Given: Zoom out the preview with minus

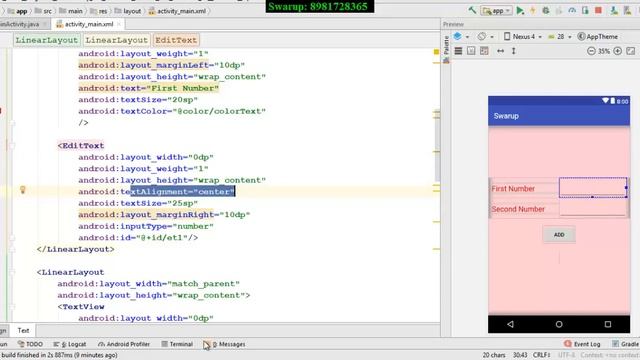Looking at the screenshot, I should [591, 51].
